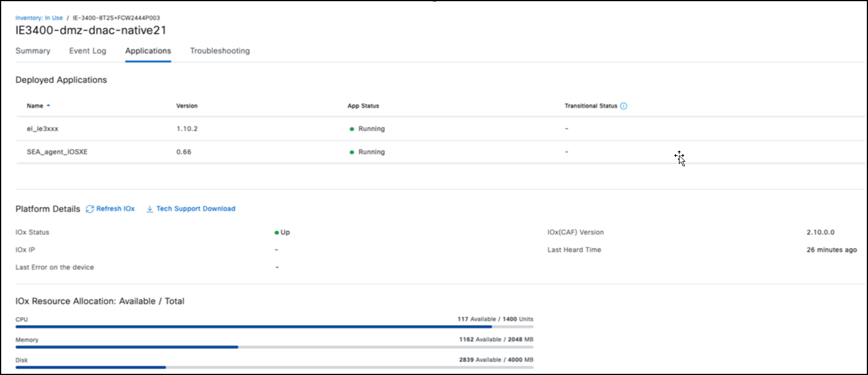Open the Troubleshooting tab
This screenshot has height=375, width=868.
[220, 51]
